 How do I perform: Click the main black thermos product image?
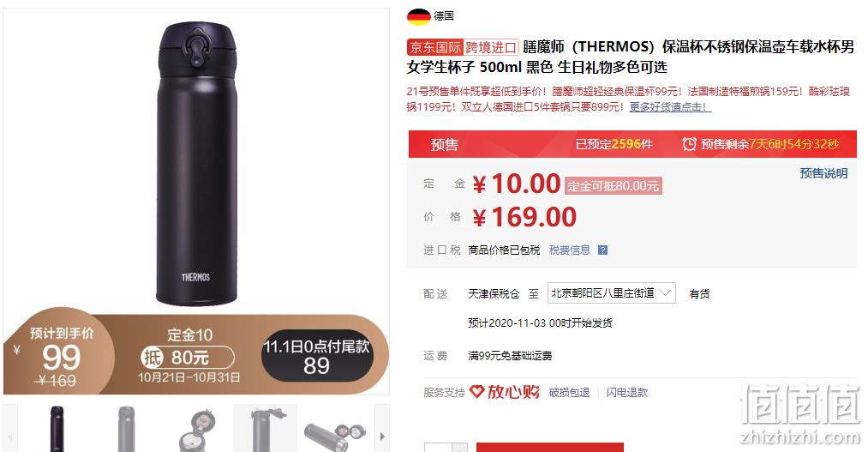196,164
